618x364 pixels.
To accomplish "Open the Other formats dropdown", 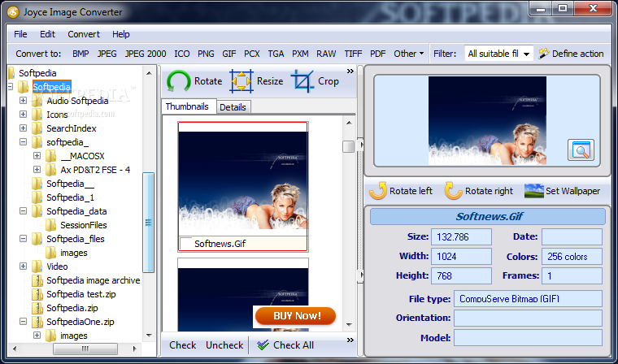I will pyautogui.click(x=409, y=54).
